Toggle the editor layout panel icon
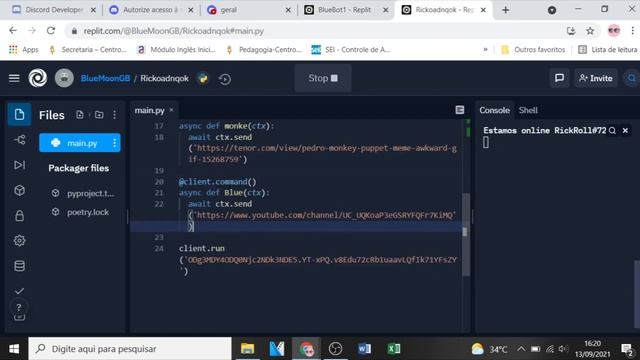 (x=460, y=110)
